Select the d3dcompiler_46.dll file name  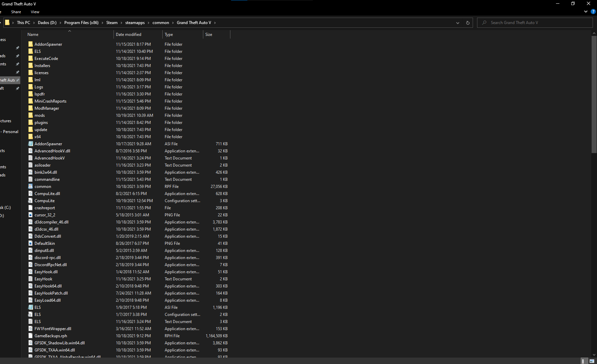pyautogui.click(x=52, y=222)
